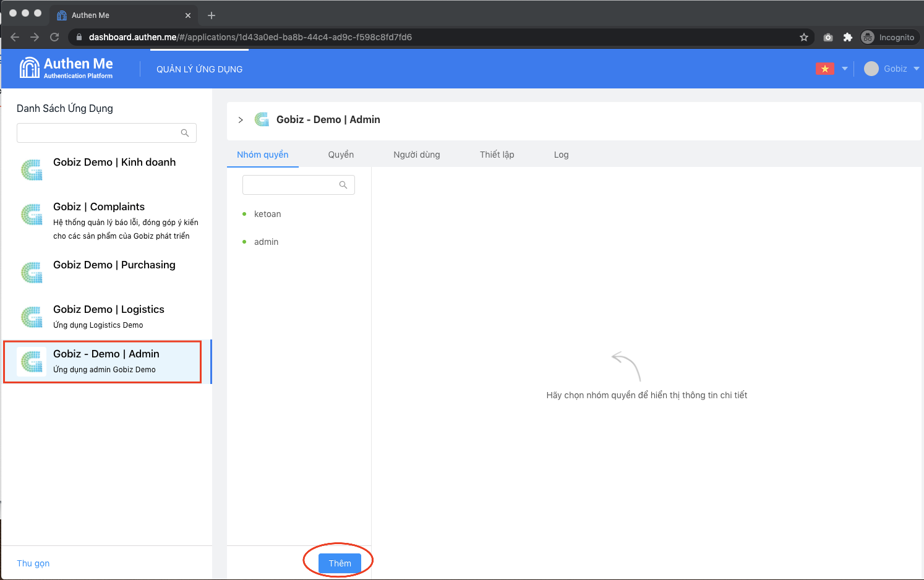Click the application list search magnifier icon
This screenshot has height=580, width=924.
tap(185, 133)
